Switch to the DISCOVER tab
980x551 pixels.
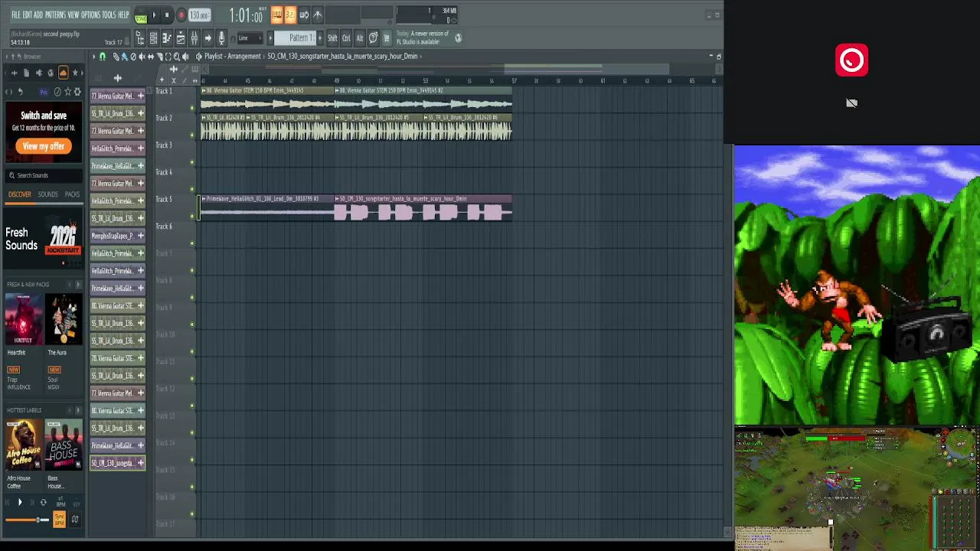click(20, 195)
